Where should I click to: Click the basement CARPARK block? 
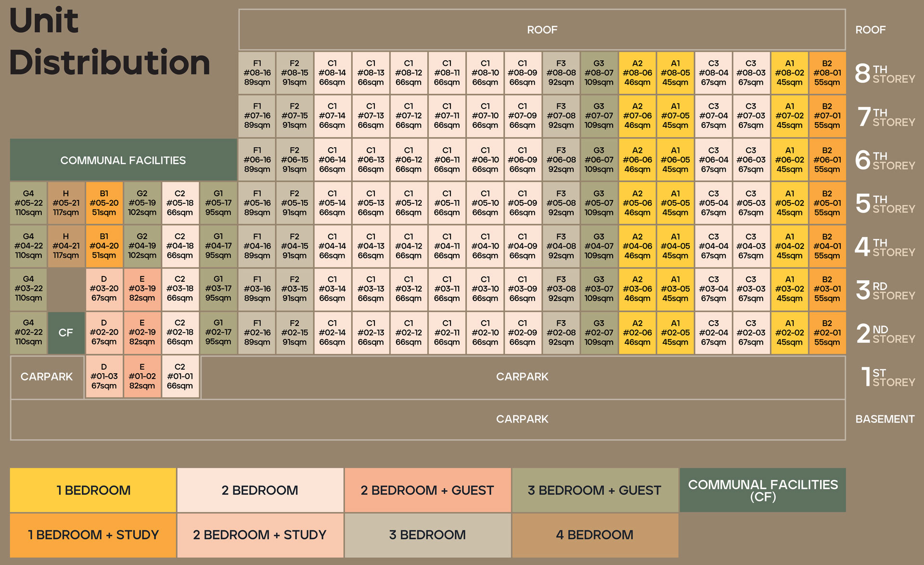(428, 419)
